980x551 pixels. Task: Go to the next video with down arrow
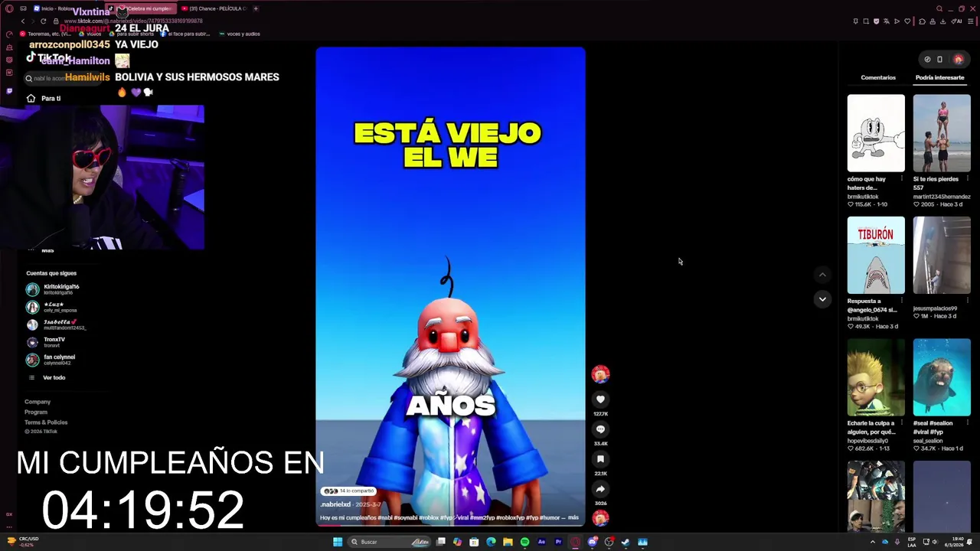coord(822,299)
